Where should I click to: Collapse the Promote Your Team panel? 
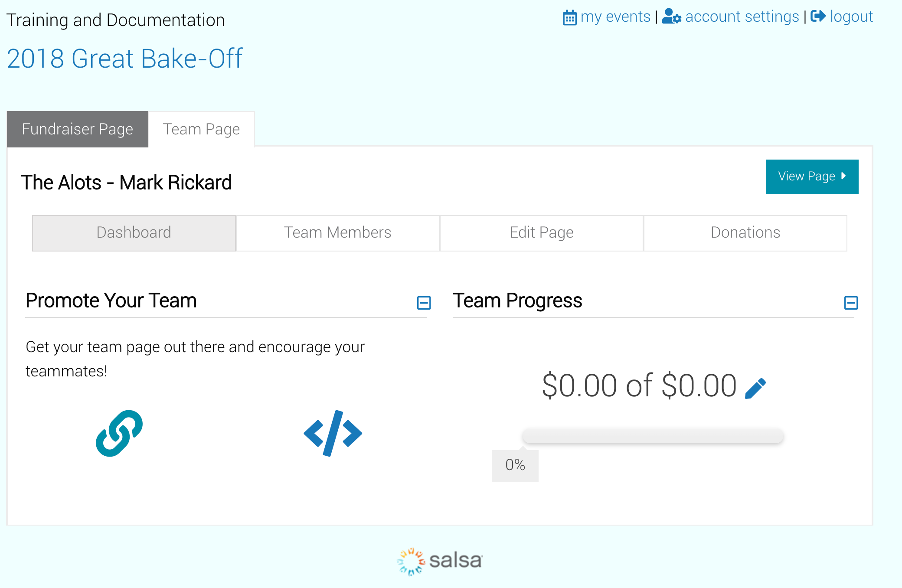pyautogui.click(x=424, y=303)
